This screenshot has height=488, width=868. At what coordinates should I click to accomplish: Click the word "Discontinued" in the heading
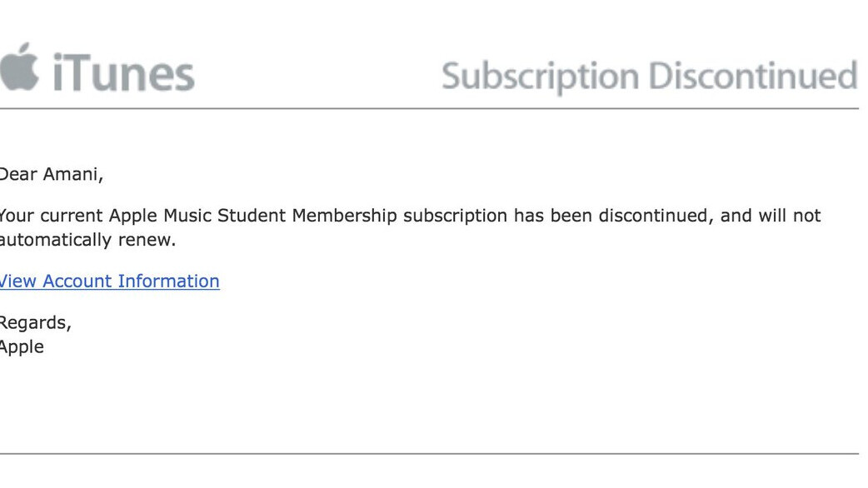pyautogui.click(x=752, y=76)
